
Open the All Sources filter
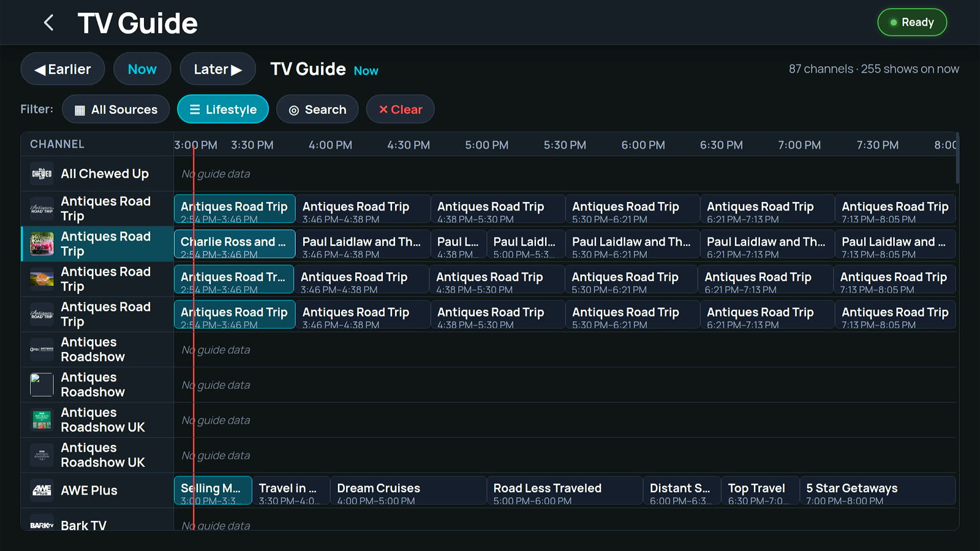click(116, 110)
